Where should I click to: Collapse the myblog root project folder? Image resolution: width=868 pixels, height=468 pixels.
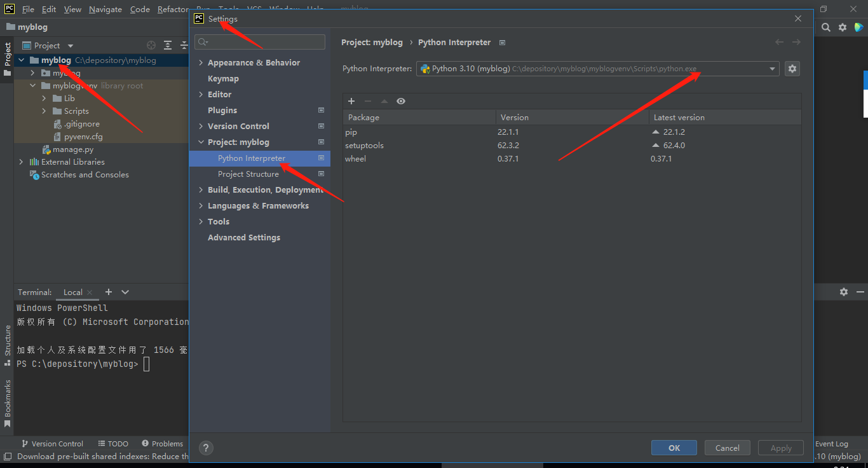(x=22, y=60)
